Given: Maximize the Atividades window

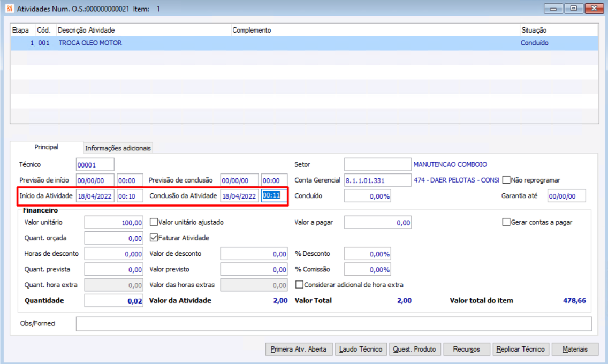Looking at the screenshot, I should tap(574, 9).
